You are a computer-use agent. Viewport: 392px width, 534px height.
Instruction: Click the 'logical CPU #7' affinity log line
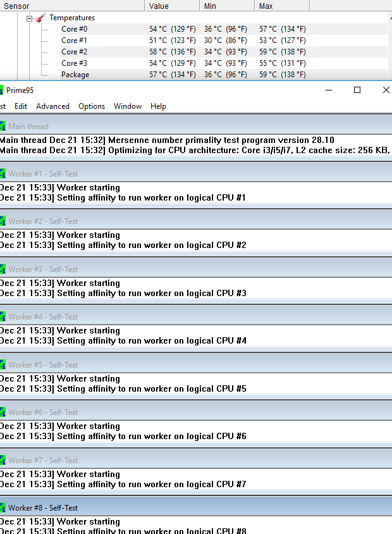[123, 484]
